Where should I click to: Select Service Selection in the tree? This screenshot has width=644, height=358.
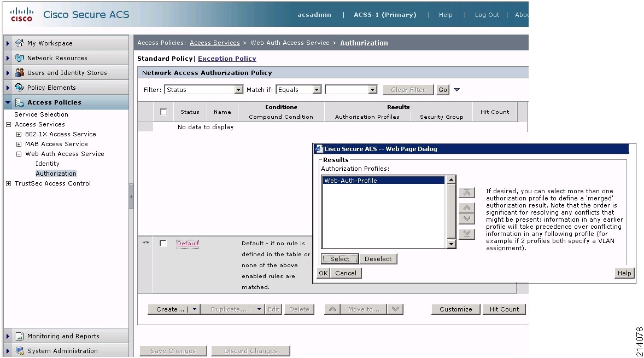click(41, 114)
